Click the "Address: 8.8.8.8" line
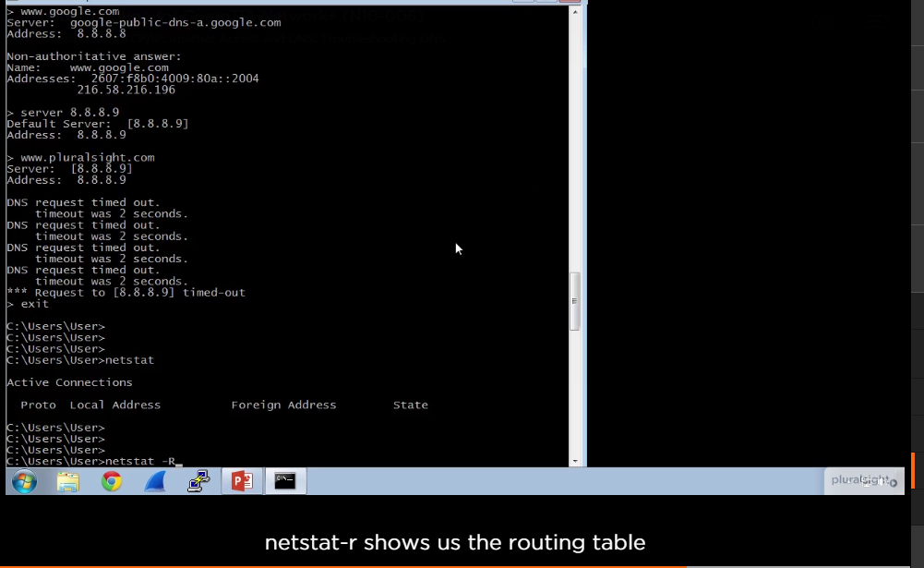The height and width of the screenshot is (568, 924). [66, 33]
